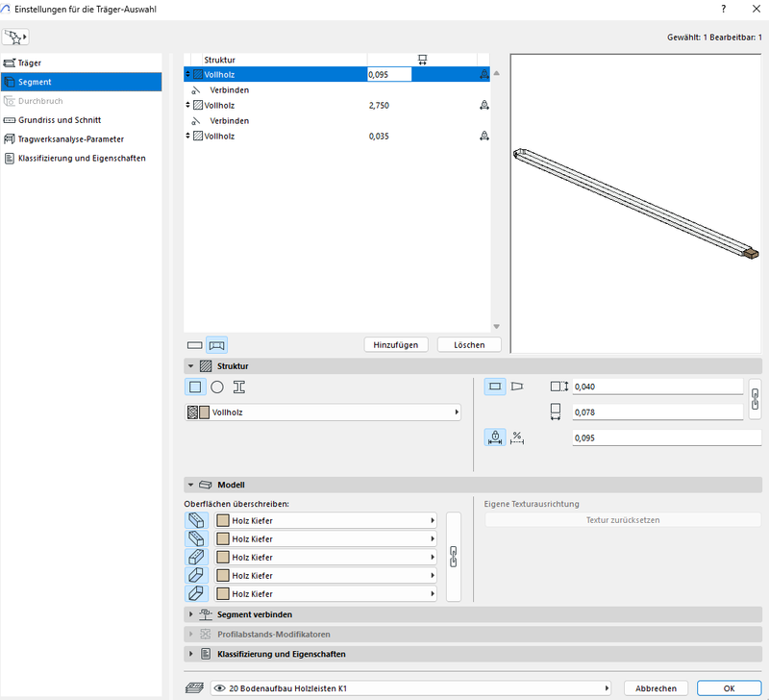Click first Verbinden joint row icon
Viewport: 769px width, 700px height.
click(x=196, y=90)
